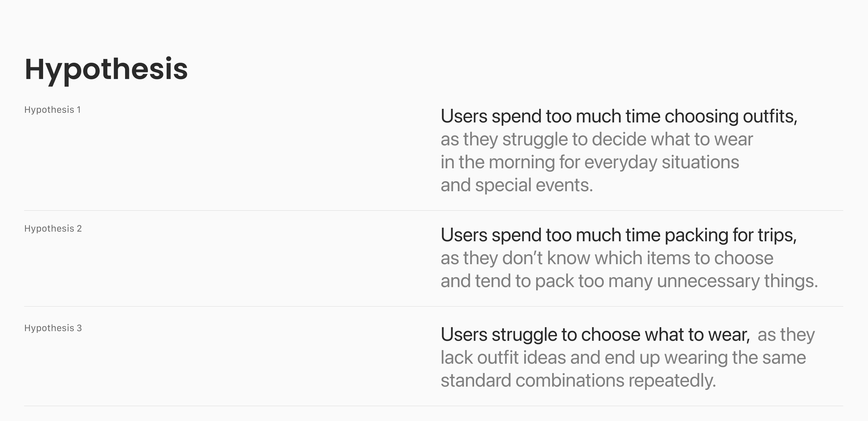Click the word "outfits," in Hypothesis 1 statement
The width and height of the screenshot is (868, 421).
point(770,116)
